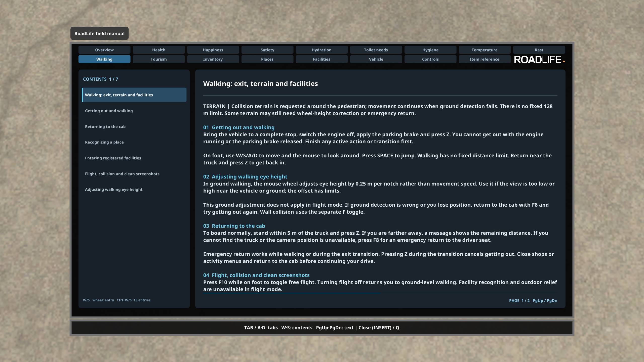Open the Temperature tab

tap(485, 50)
